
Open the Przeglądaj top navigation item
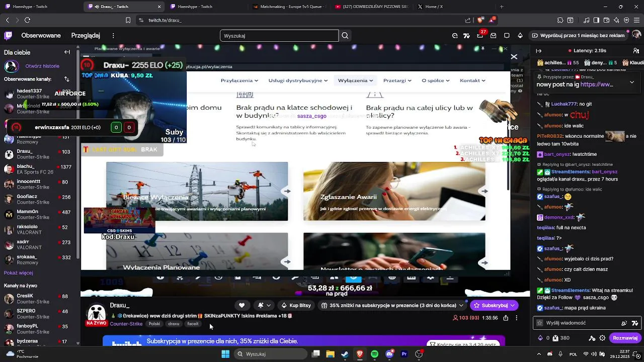(x=86, y=36)
